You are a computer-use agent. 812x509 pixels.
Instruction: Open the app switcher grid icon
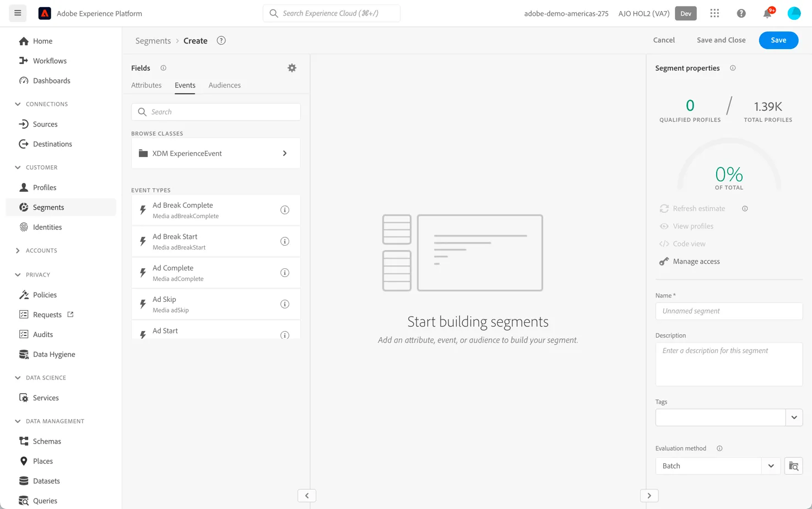714,13
